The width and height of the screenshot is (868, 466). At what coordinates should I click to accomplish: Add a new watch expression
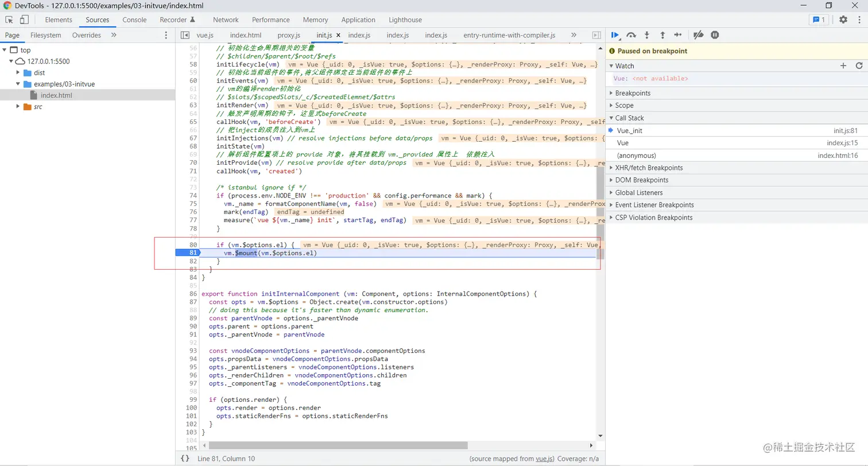coord(843,66)
